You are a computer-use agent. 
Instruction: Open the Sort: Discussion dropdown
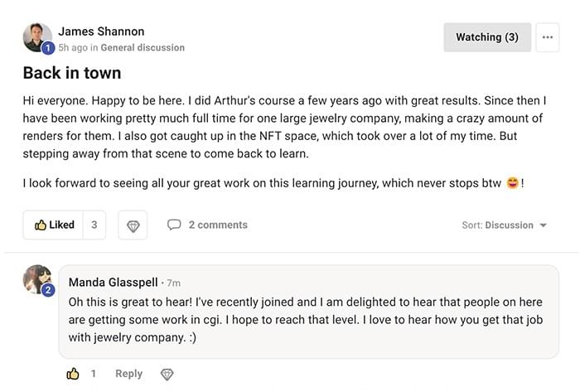tap(504, 225)
